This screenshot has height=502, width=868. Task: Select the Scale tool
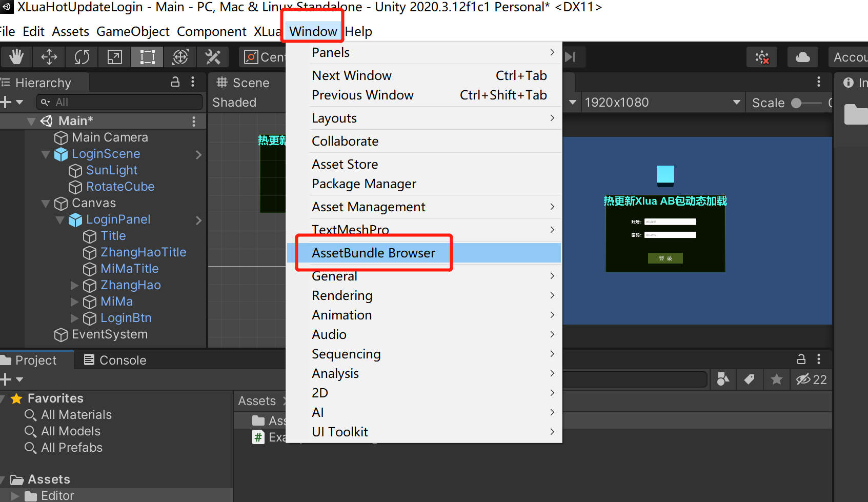tap(115, 57)
